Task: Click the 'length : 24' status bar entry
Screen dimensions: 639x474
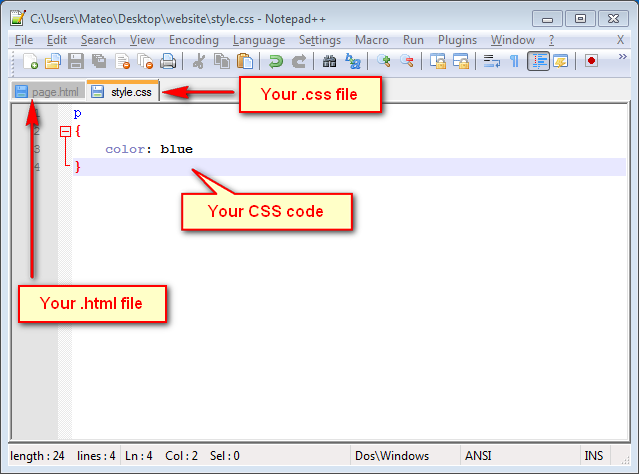Action: [37, 456]
